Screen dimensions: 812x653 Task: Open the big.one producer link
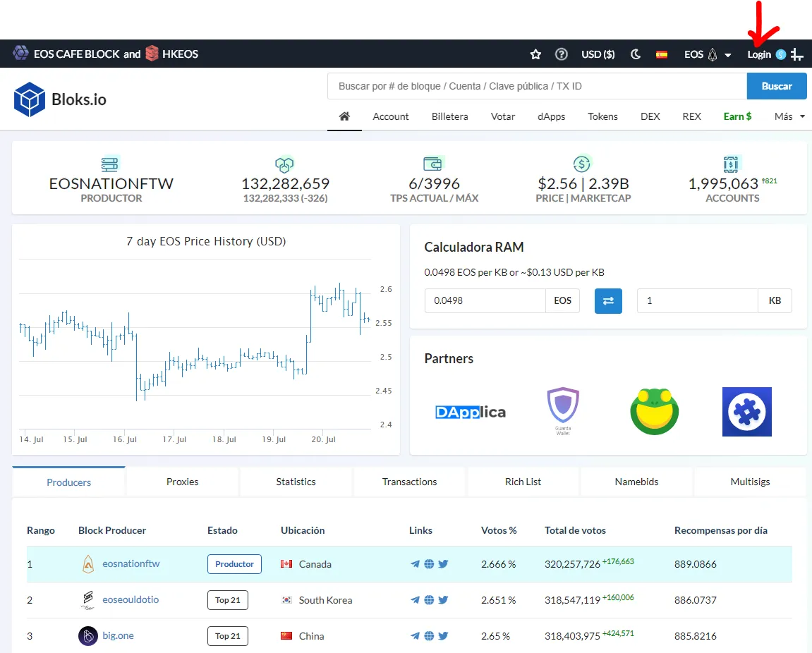118,635
